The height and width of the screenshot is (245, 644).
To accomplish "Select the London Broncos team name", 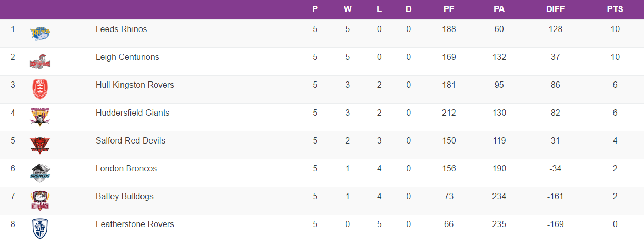I will [126, 169].
